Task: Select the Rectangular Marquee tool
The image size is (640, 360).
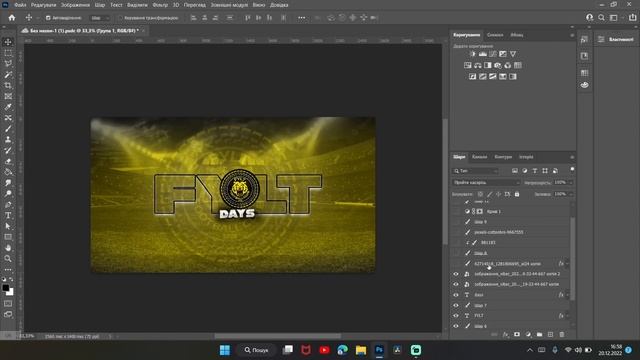Action: pyautogui.click(x=8, y=53)
